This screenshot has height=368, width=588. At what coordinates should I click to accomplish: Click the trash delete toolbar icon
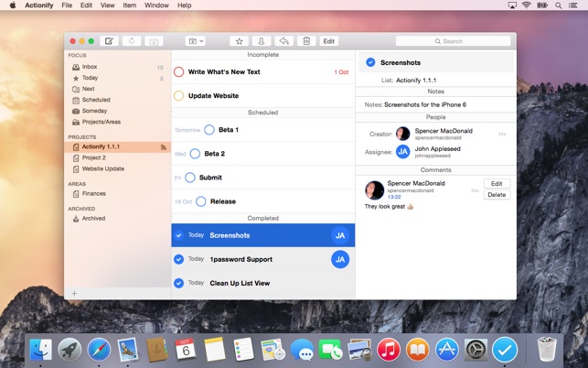[306, 41]
